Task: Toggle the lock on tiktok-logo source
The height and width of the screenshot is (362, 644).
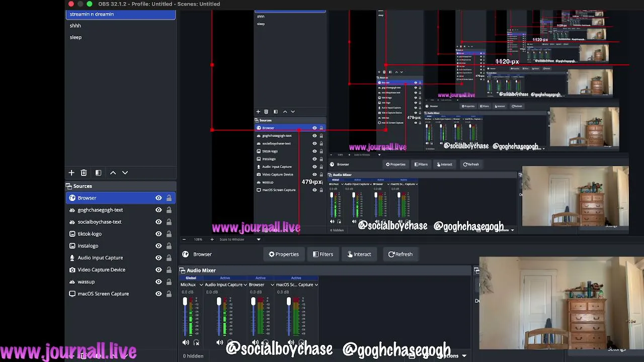Action: point(169,234)
